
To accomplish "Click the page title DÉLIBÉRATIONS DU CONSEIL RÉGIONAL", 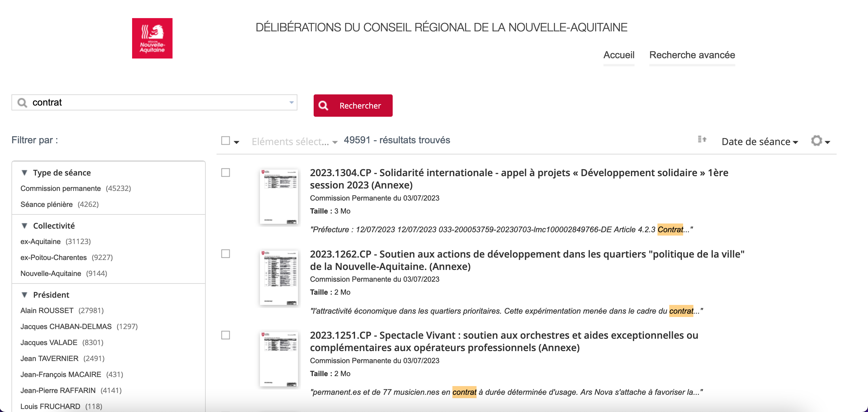I will tap(442, 27).
